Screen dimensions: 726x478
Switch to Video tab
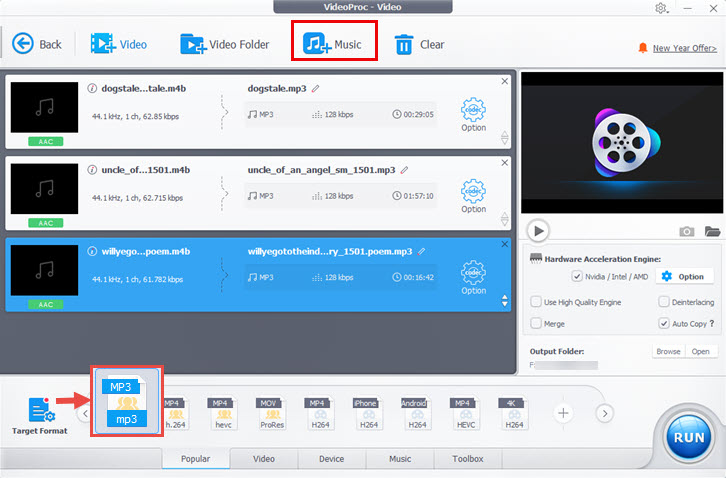[263, 459]
